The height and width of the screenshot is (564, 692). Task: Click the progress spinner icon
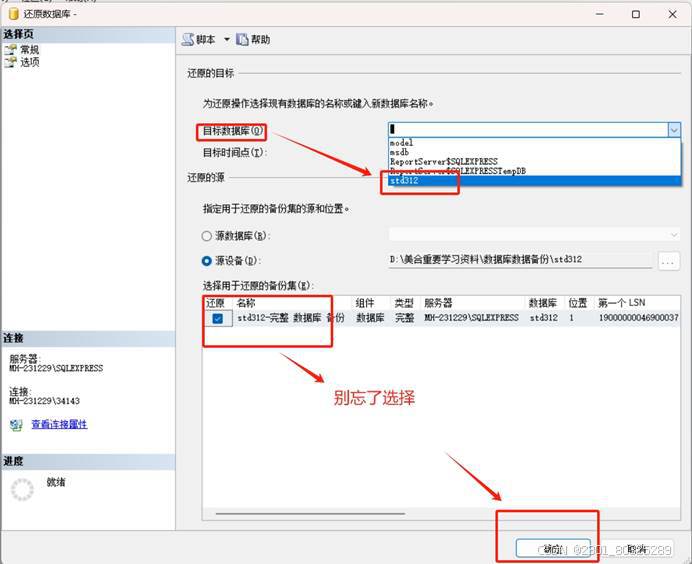click(22, 490)
